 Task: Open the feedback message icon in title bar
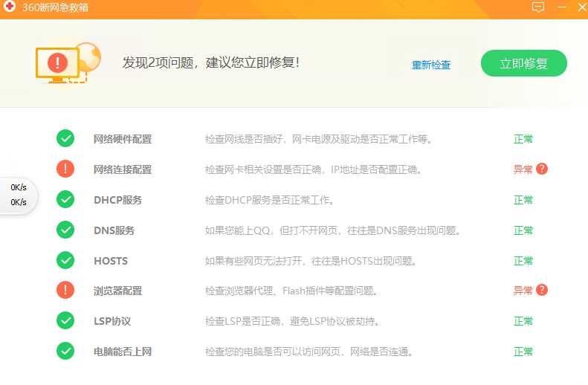pos(538,7)
